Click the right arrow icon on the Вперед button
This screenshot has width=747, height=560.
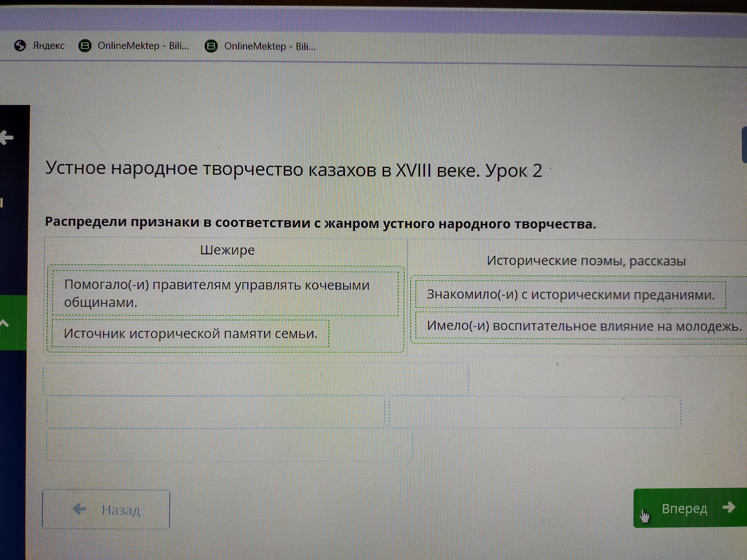729,507
